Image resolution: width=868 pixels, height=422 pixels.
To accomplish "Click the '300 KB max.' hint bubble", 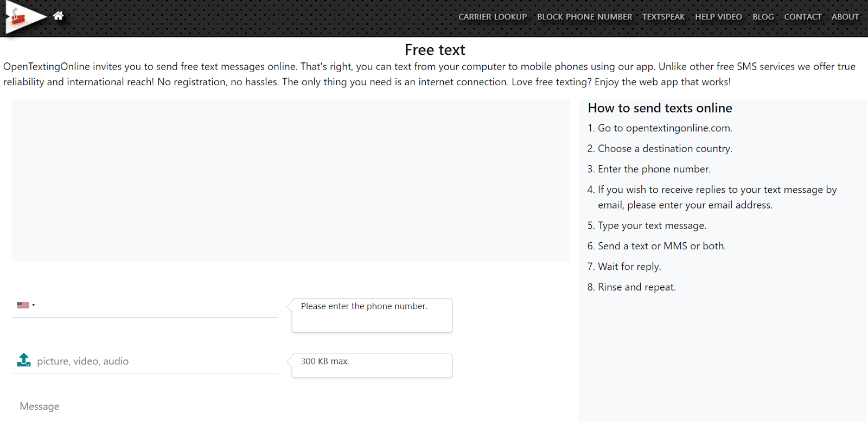I will [371, 365].
